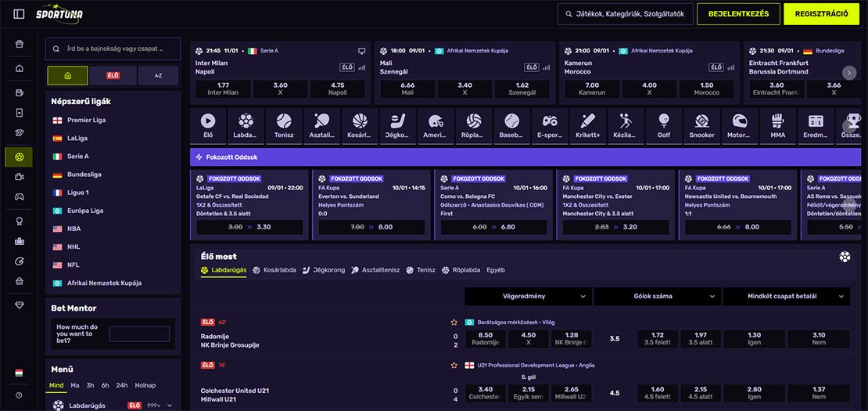
Task: Select the Tenisz sport tile
Action: tap(284, 126)
